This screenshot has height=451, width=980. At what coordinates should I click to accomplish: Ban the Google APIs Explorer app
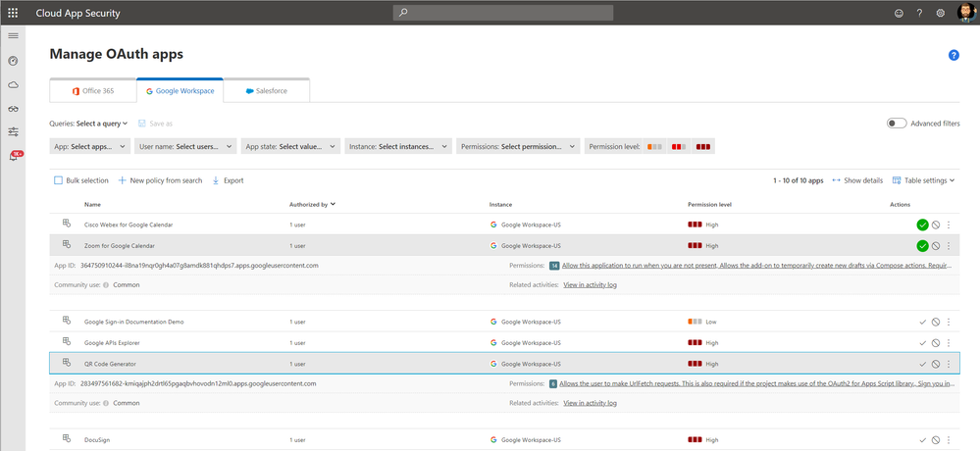coord(936,343)
